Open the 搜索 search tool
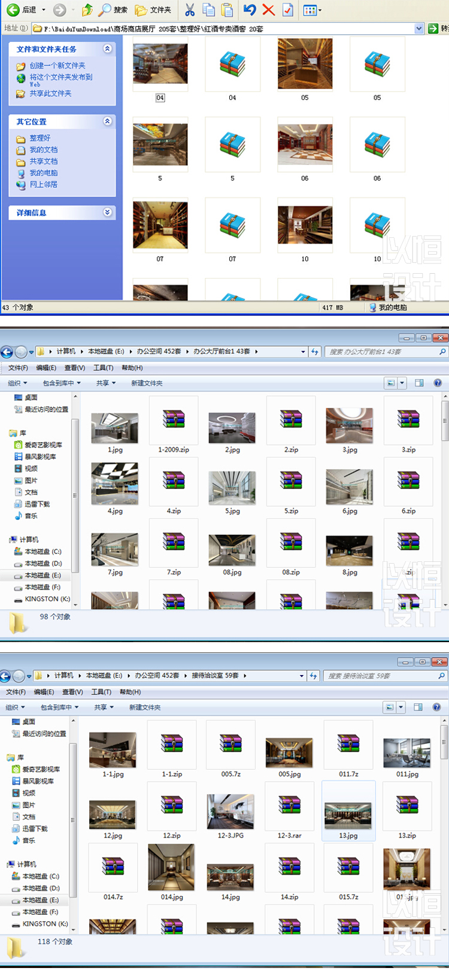Image resolution: width=449 pixels, height=980 pixels. pos(113,10)
